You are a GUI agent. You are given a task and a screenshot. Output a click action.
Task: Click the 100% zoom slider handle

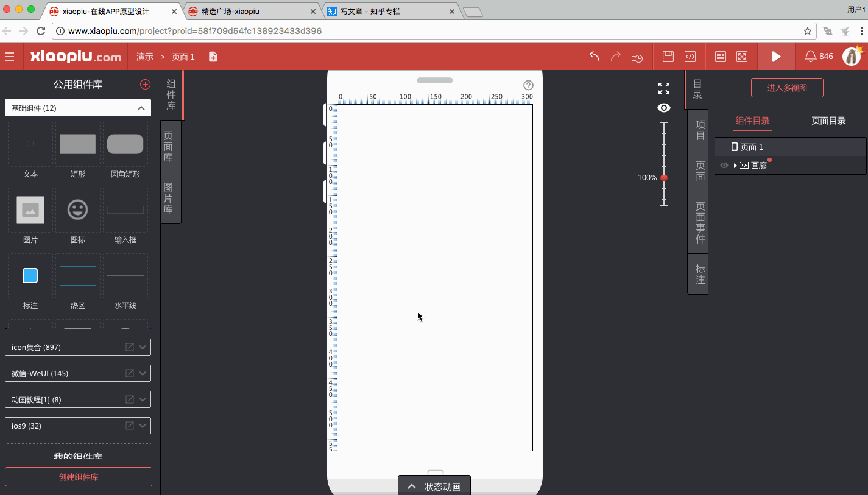pyautogui.click(x=664, y=178)
